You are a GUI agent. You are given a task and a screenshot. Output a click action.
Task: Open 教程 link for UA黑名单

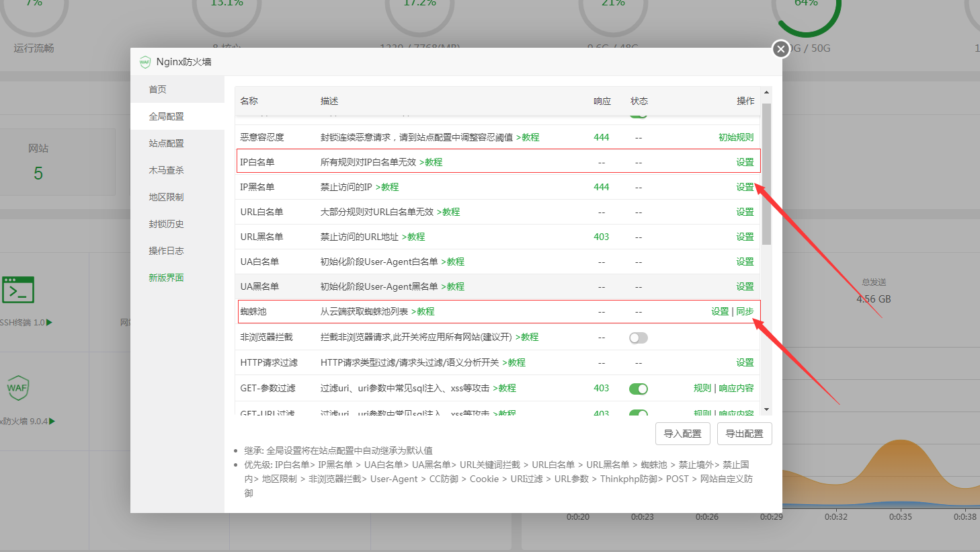[x=453, y=286]
